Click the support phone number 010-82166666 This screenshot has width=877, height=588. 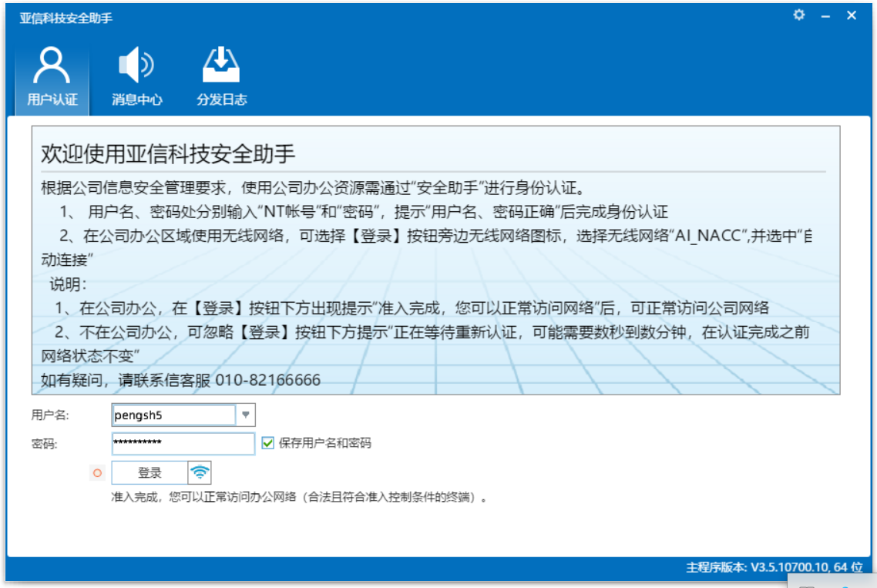tap(267, 380)
